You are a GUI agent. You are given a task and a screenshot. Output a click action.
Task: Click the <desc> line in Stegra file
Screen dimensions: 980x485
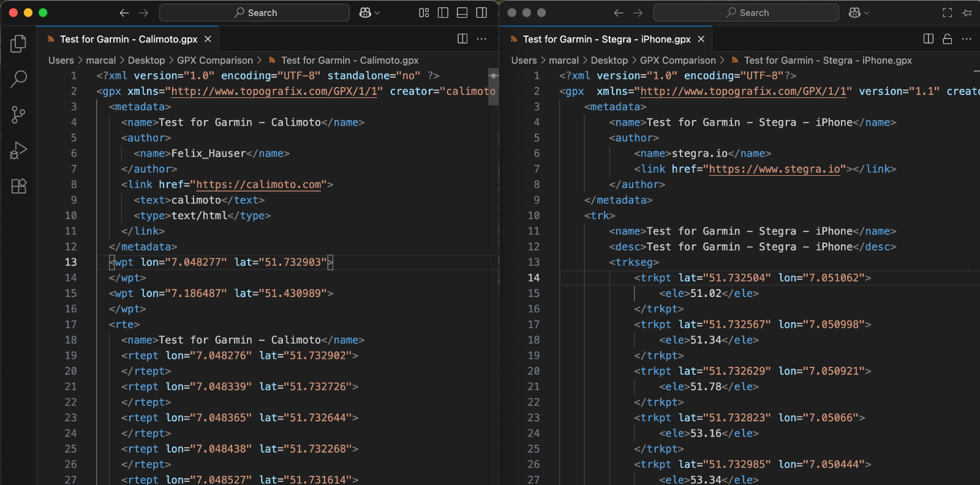click(x=752, y=247)
